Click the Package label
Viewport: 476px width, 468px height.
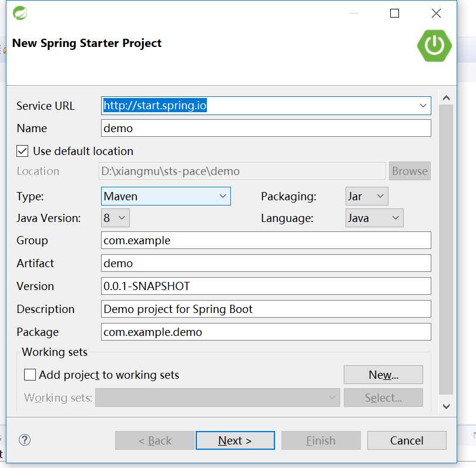[38, 332]
